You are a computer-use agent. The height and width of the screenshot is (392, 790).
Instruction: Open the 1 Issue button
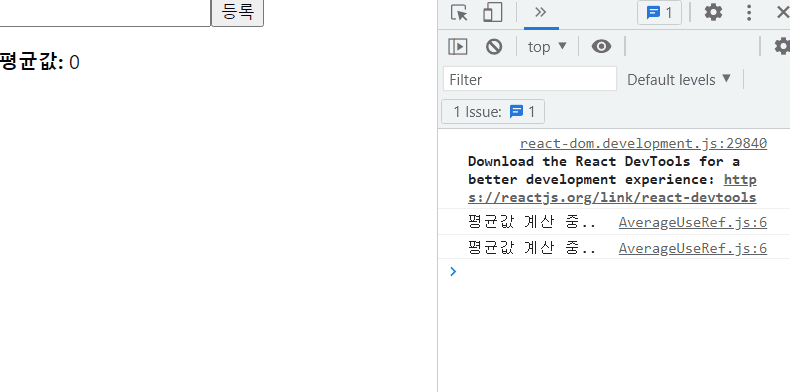pyautogui.click(x=493, y=111)
